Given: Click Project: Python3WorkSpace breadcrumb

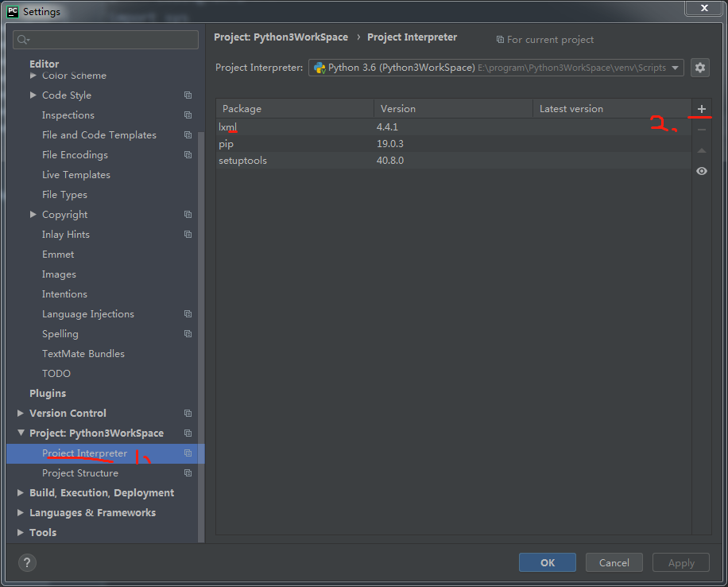Looking at the screenshot, I should (x=281, y=37).
